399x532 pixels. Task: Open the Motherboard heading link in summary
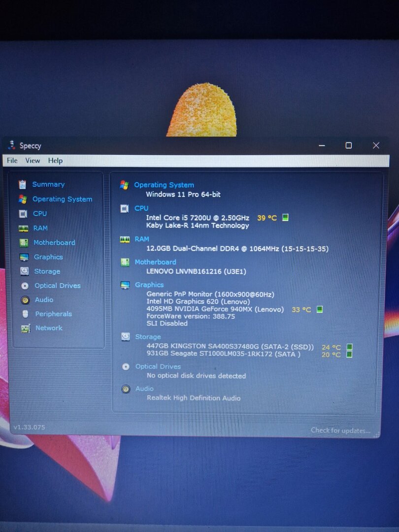pos(155,262)
